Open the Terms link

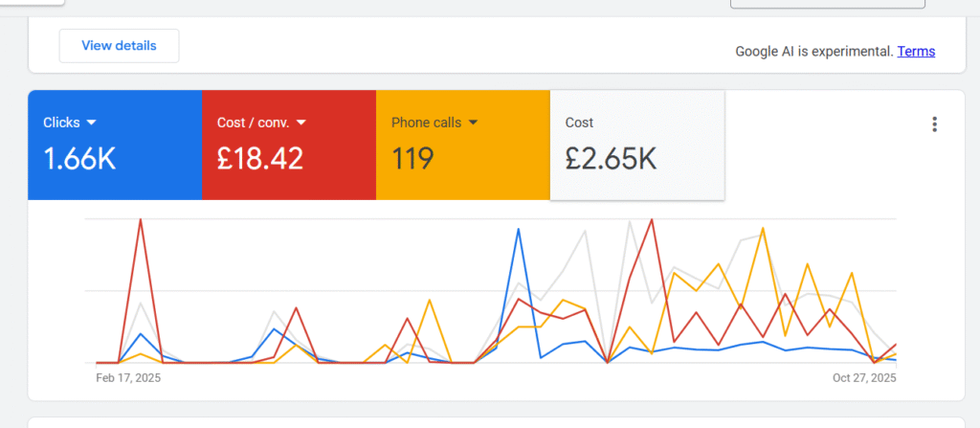click(x=916, y=52)
